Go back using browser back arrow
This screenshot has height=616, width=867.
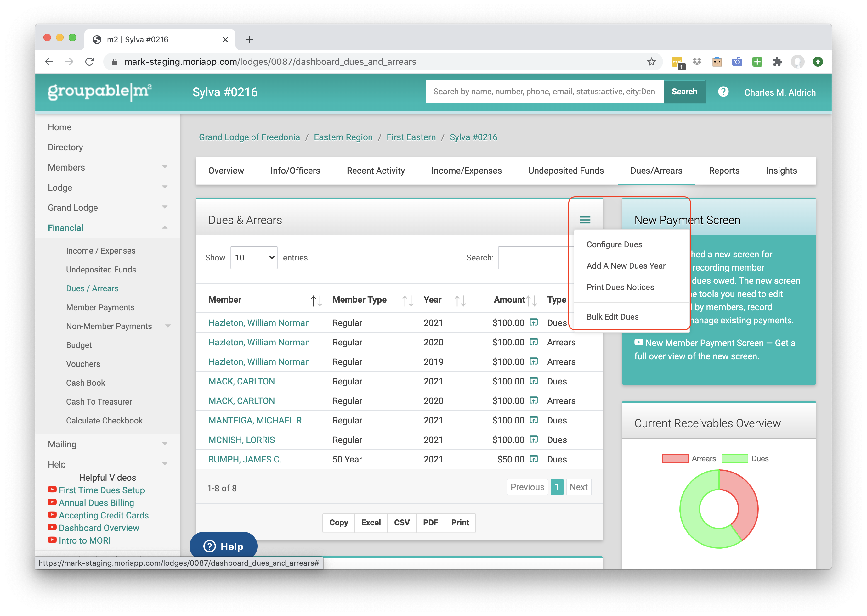click(x=49, y=62)
